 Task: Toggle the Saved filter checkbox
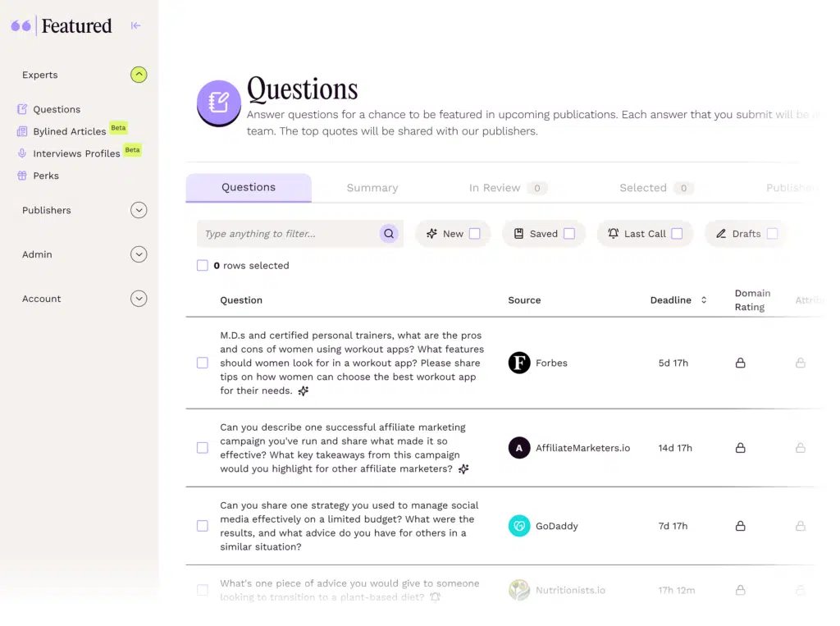[x=569, y=234]
